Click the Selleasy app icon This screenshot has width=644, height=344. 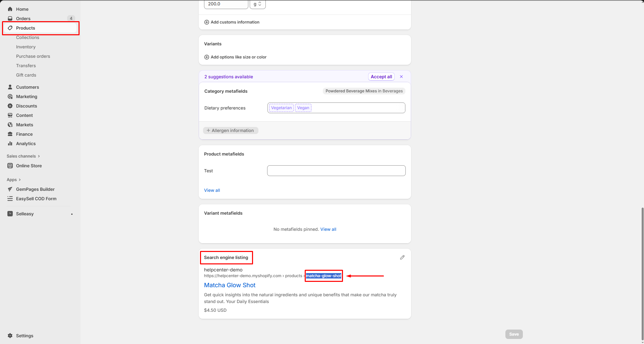(x=10, y=214)
